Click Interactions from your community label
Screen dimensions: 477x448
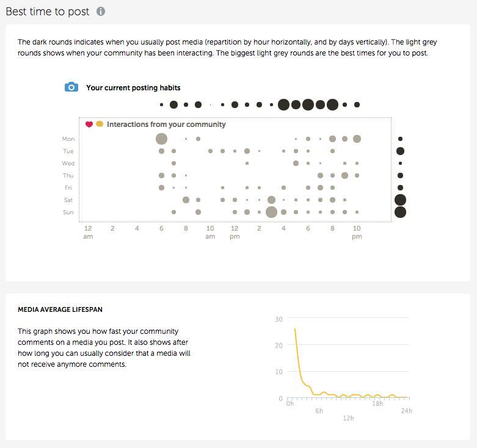pyautogui.click(x=166, y=125)
